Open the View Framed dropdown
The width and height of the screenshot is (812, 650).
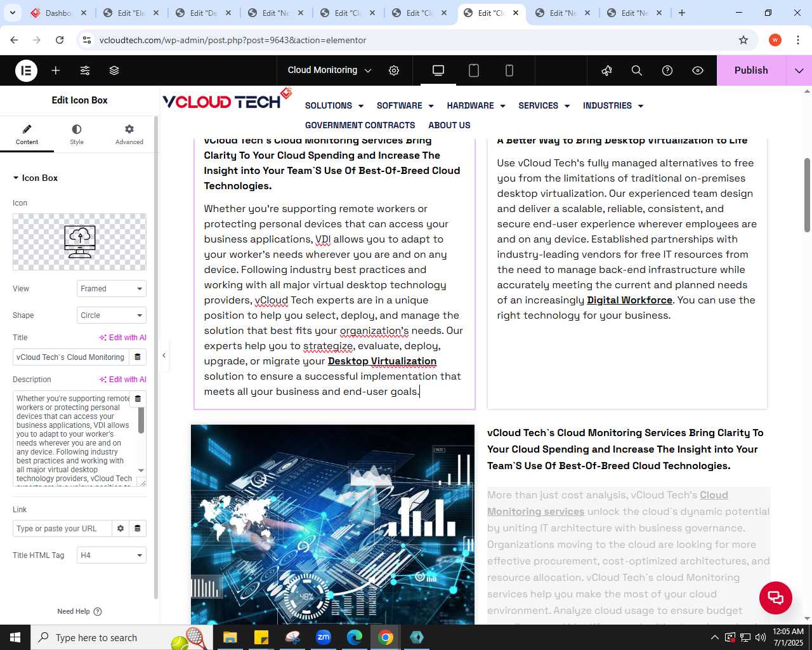click(x=112, y=289)
